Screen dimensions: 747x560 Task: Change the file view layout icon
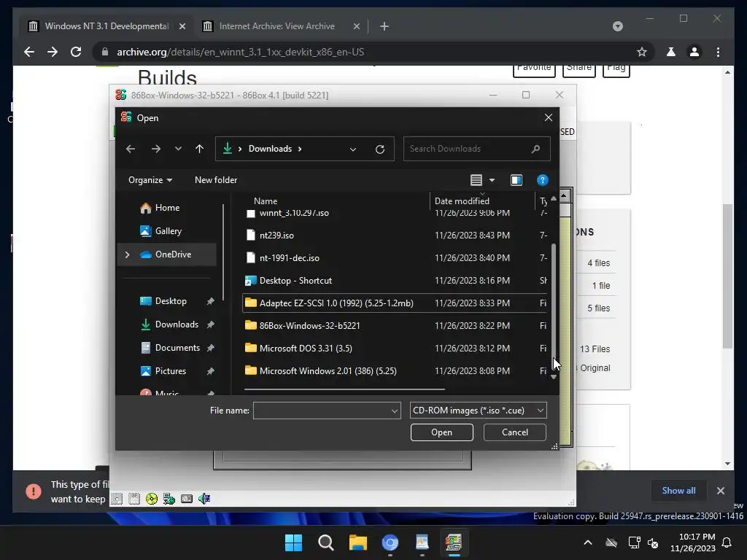coord(476,180)
